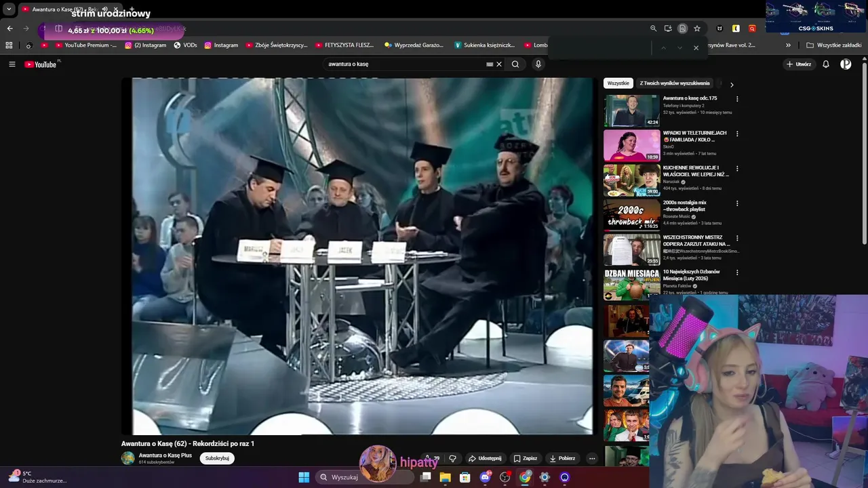Open the YouTube account avatar menu

coord(846,64)
